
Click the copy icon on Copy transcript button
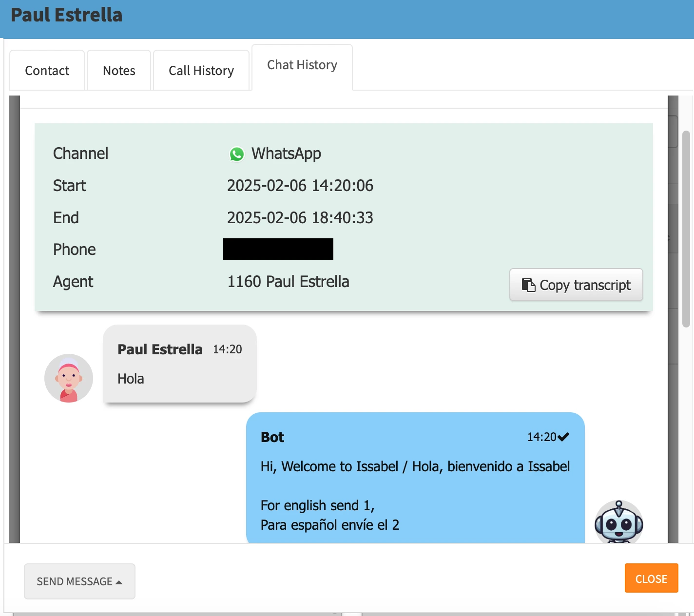tap(529, 284)
